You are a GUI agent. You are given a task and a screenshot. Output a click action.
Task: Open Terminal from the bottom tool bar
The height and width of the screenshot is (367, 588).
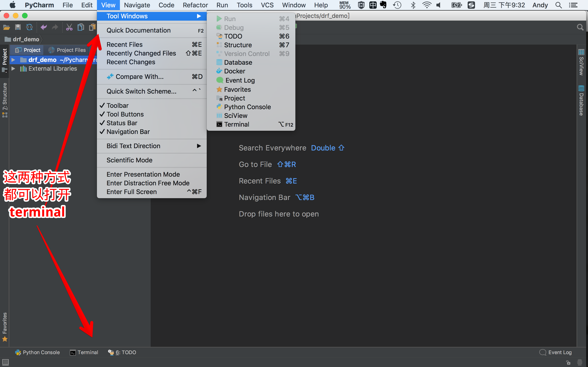[84, 352]
